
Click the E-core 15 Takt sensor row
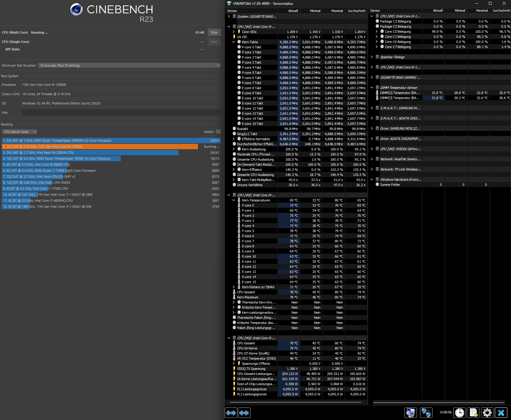point(296,124)
